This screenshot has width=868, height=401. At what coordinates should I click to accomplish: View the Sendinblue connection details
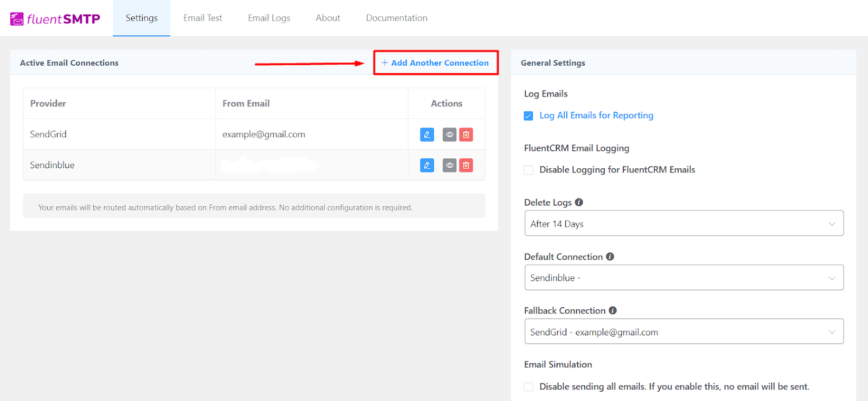pyautogui.click(x=449, y=165)
